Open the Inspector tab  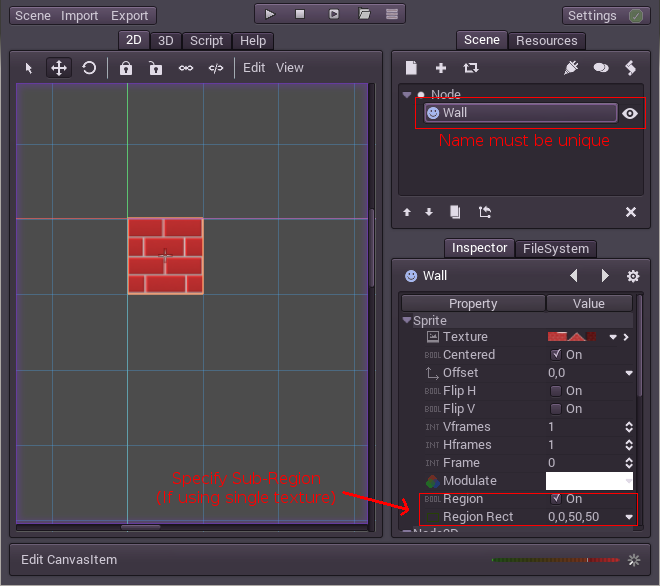coord(479,248)
